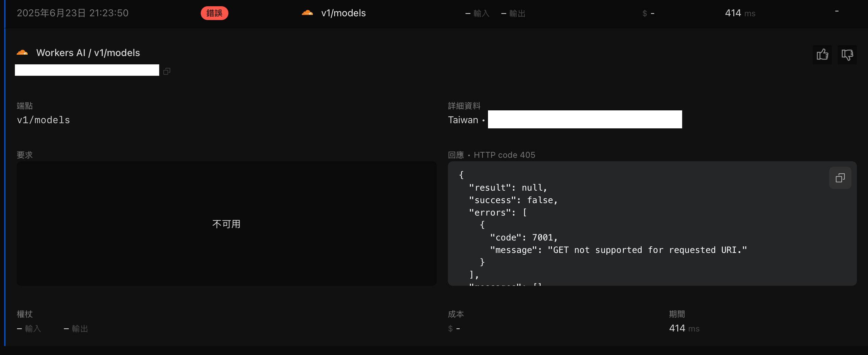Click v1/models in the top log row

pyautogui.click(x=343, y=13)
